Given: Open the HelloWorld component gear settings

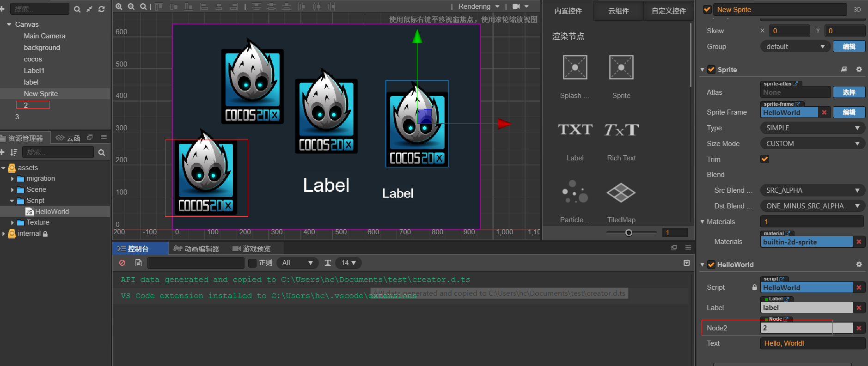Looking at the screenshot, I should pos(859,264).
